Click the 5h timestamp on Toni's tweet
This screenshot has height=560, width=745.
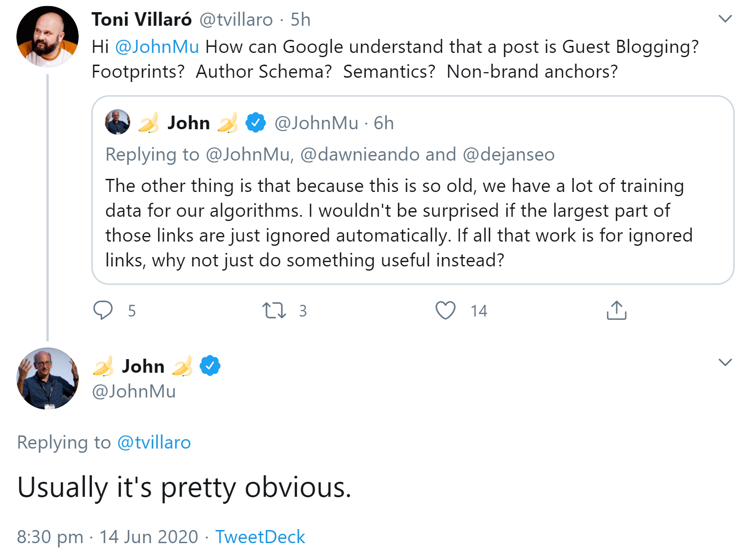(300, 20)
